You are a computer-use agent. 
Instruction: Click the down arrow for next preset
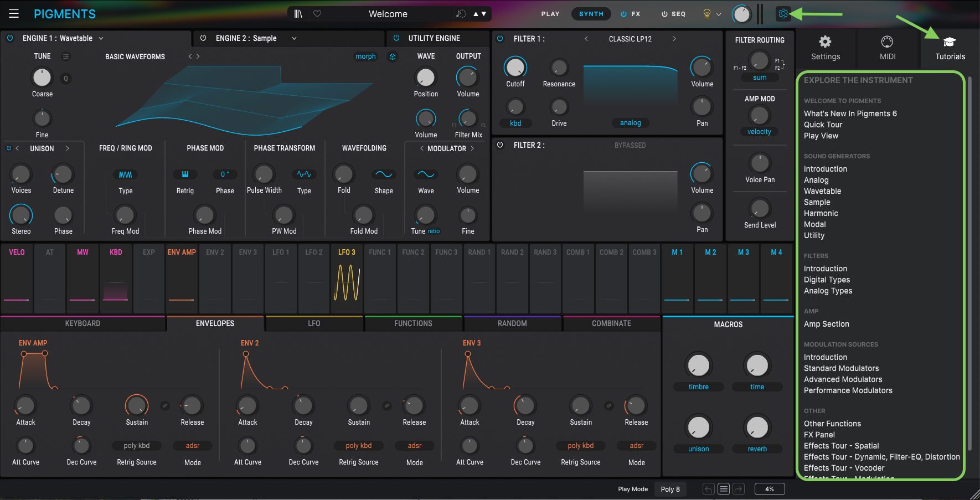pyautogui.click(x=484, y=14)
